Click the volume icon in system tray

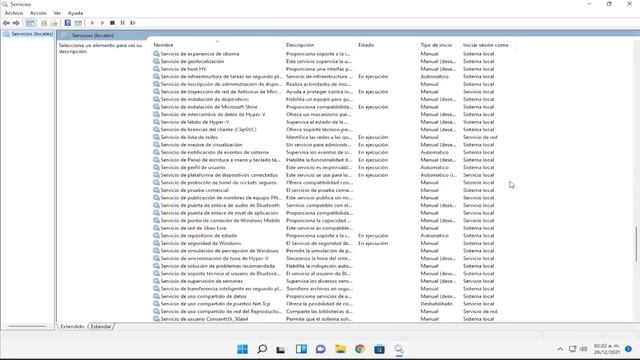(584, 349)
